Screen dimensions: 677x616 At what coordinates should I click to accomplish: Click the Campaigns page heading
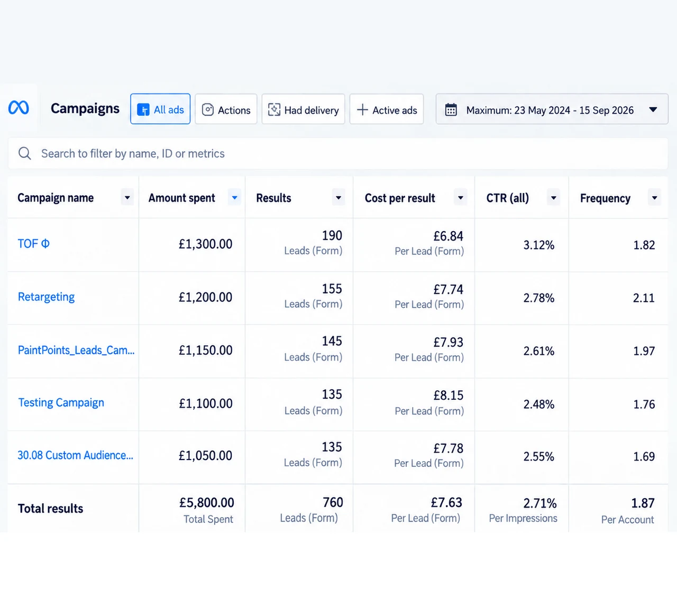(85, 108)
